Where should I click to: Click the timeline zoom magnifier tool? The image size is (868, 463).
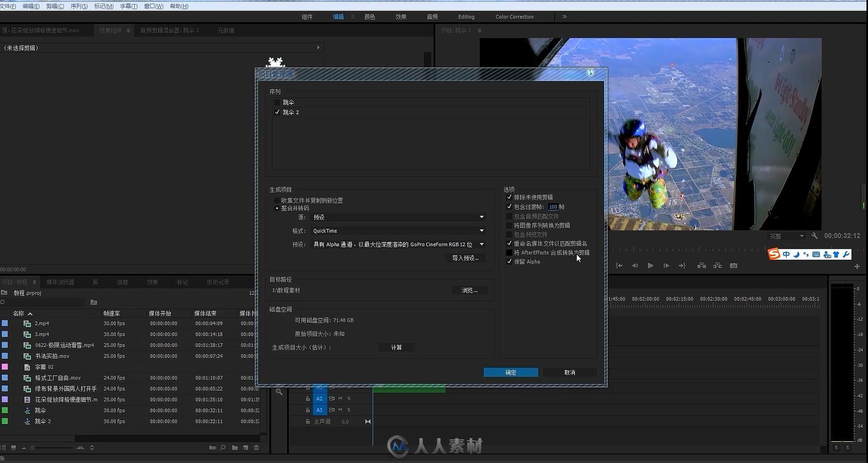pos(279,392)
